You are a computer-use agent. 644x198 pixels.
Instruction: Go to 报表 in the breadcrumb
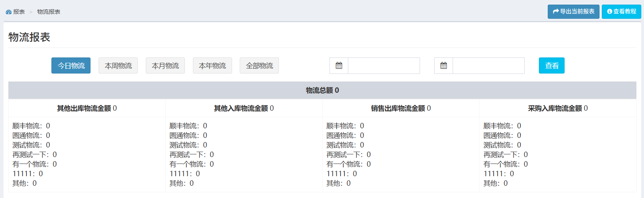click(x=19, y=12)
